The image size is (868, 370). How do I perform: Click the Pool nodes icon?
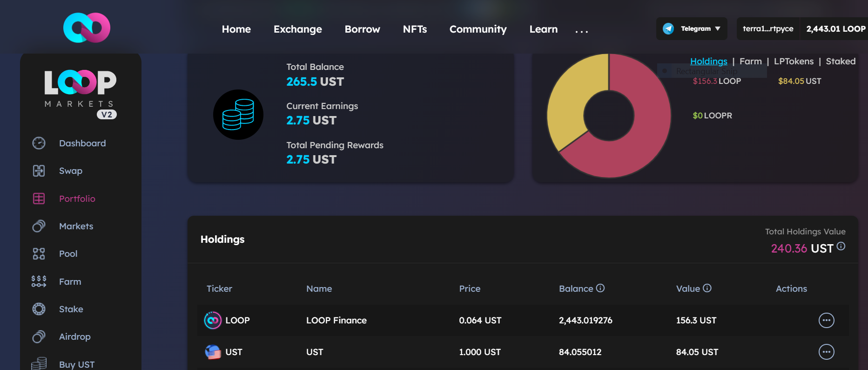39,254
